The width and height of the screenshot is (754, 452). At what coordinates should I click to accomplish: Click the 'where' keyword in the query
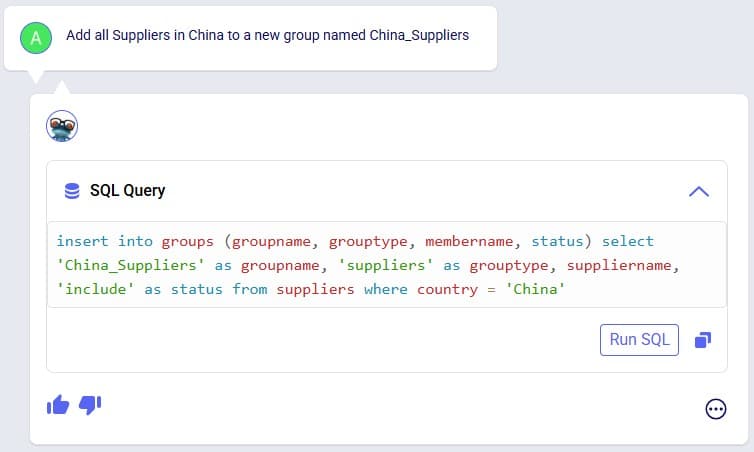386,289
